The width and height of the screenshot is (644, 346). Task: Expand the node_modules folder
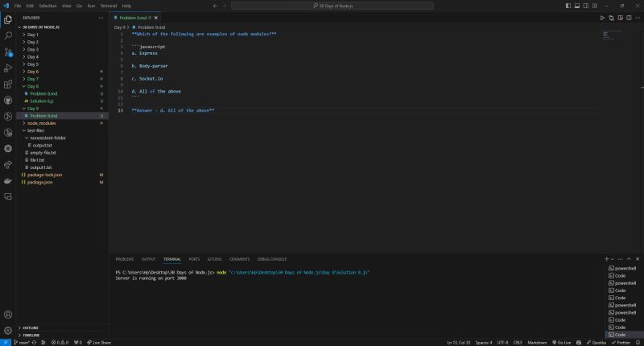click(63, 123)
